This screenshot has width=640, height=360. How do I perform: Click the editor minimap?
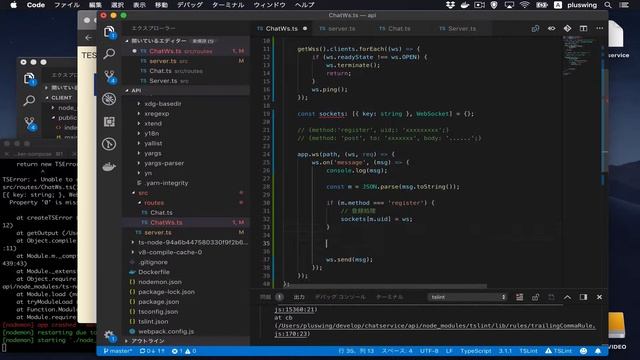(581, 57)
